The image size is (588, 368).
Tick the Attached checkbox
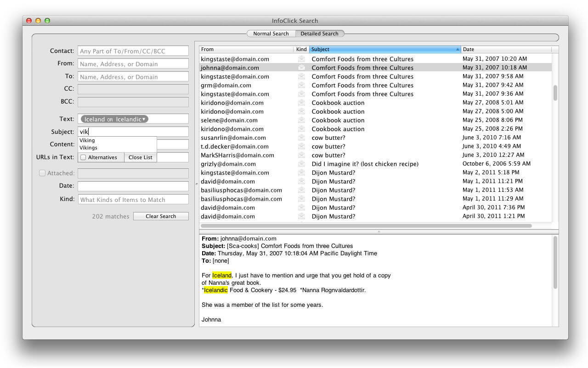42,173
